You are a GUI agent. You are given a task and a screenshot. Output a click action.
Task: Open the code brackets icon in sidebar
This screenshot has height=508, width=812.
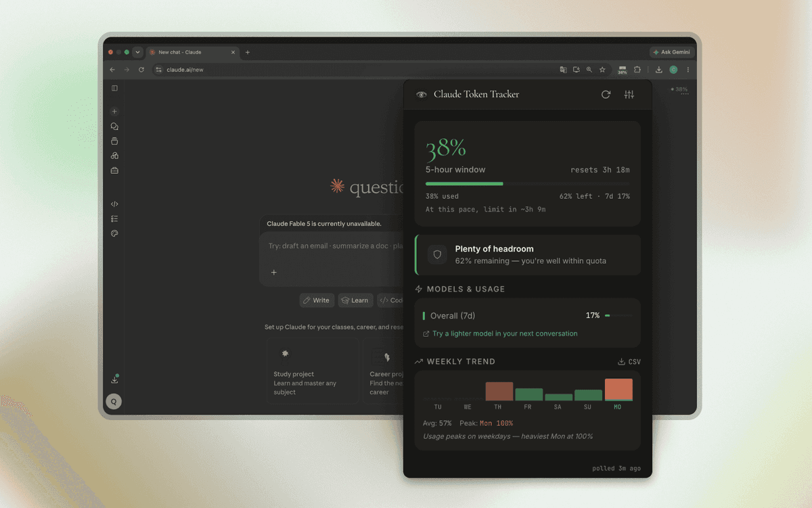click(114, 204)
